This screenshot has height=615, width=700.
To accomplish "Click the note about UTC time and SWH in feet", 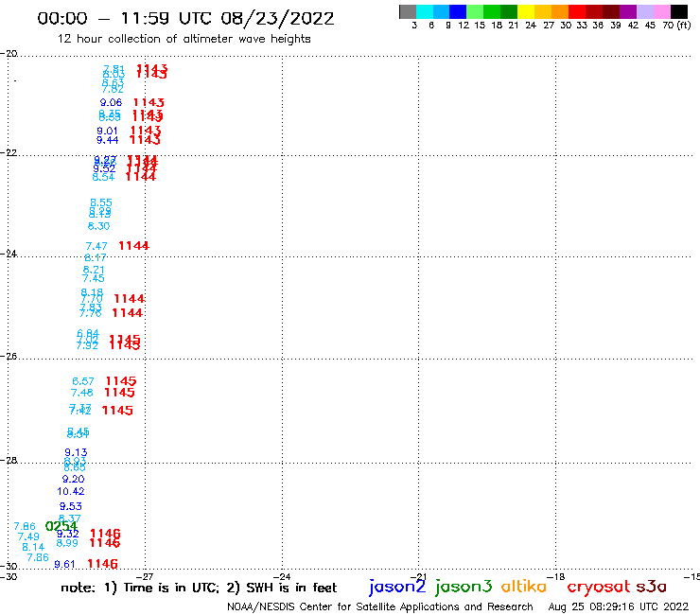I will click(x=199, y=588).
